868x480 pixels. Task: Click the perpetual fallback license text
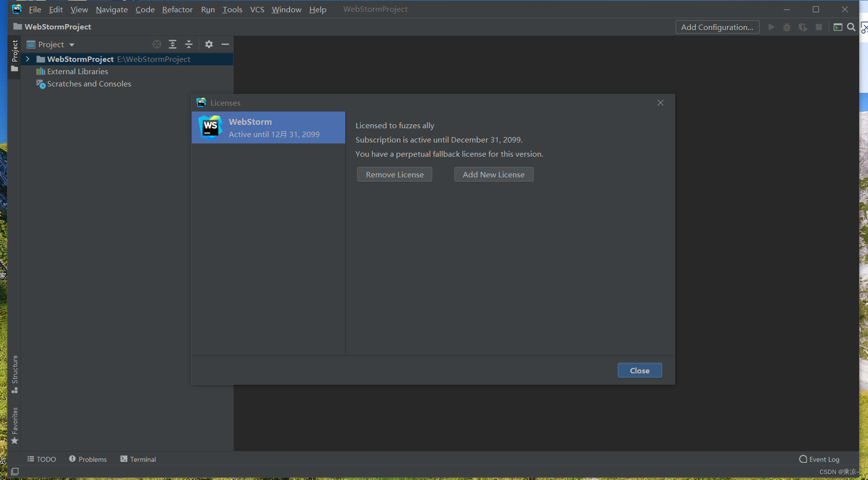[449, 154]
